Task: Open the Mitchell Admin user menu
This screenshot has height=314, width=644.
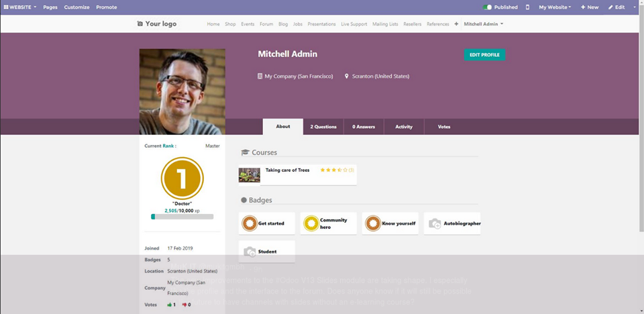Action: (484, 24)
